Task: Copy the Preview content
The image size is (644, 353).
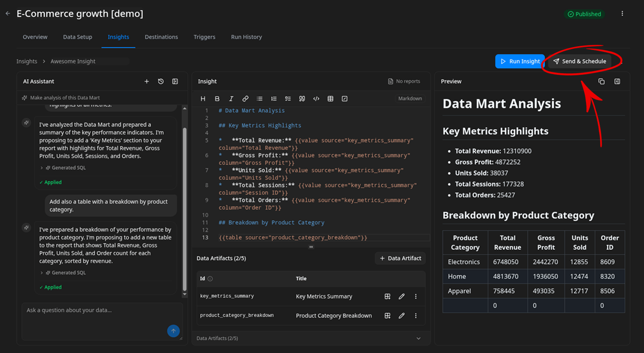Action: point(602,81)
